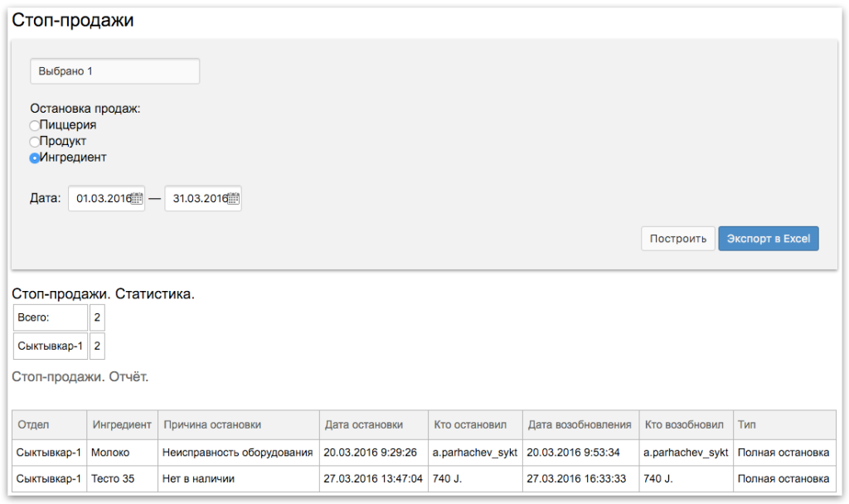Click a.parhachev_sykt in Кто остановил column
Screen dimensions: 849x504
coord(475,453)
